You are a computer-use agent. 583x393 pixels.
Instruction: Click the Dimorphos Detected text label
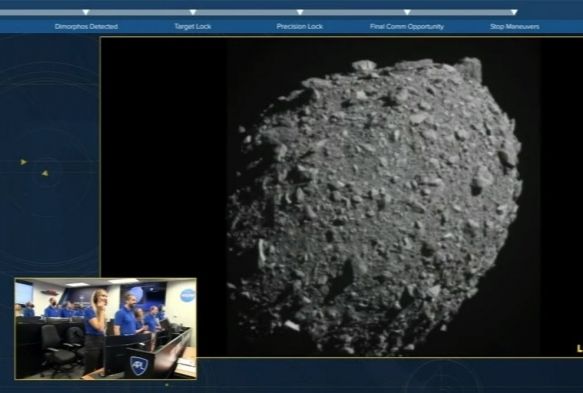[86, 27]
